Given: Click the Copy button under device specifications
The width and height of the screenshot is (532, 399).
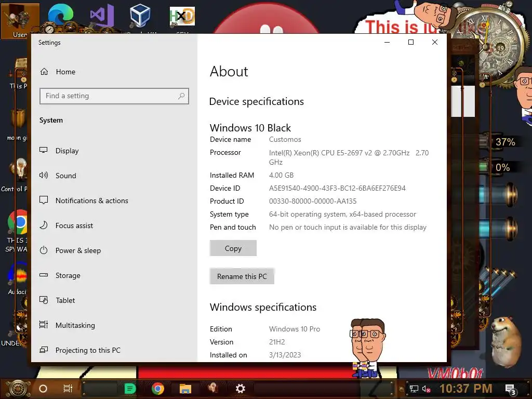Looking at the screenshot, I should tap(233, 248).
